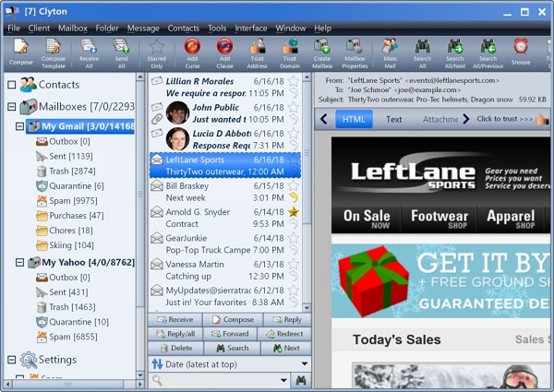Collapse the Settings tree node
Screen dimensions: 554x392
tap(12, 360)
